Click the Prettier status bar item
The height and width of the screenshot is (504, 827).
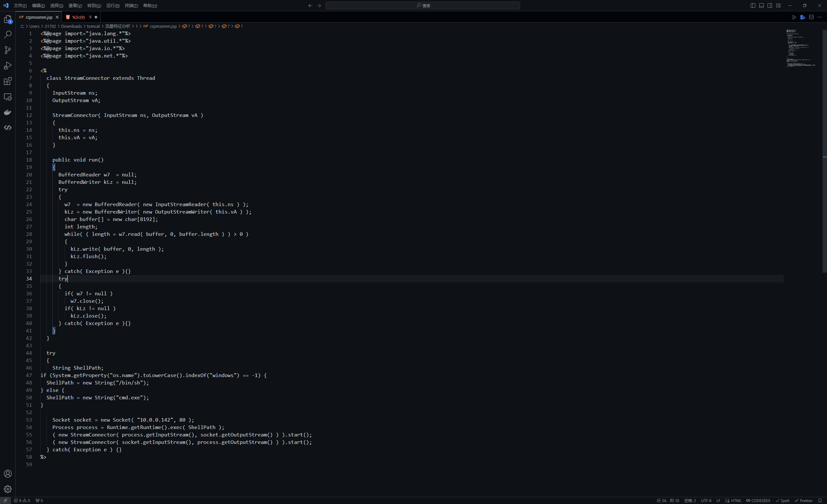tap(803, 500)
